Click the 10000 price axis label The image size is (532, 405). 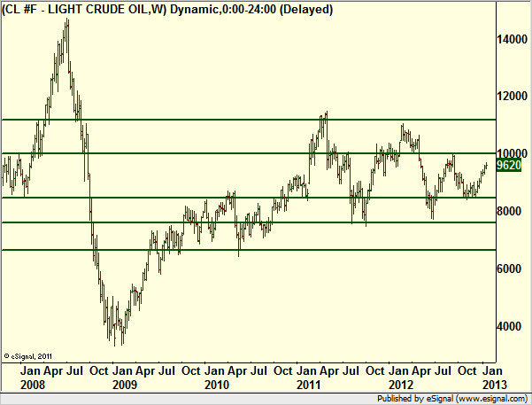tap(512, 153)
